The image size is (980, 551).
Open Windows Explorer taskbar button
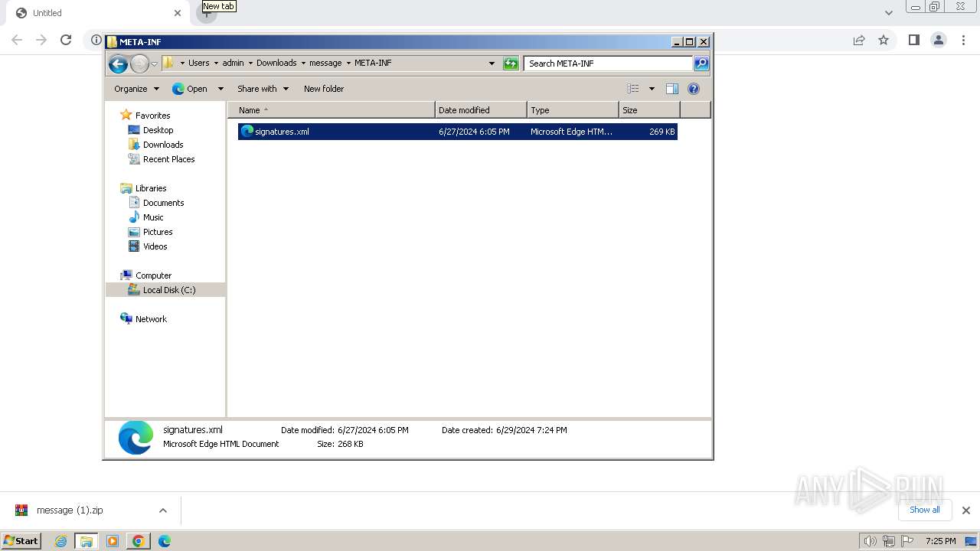tap(87, 541)
